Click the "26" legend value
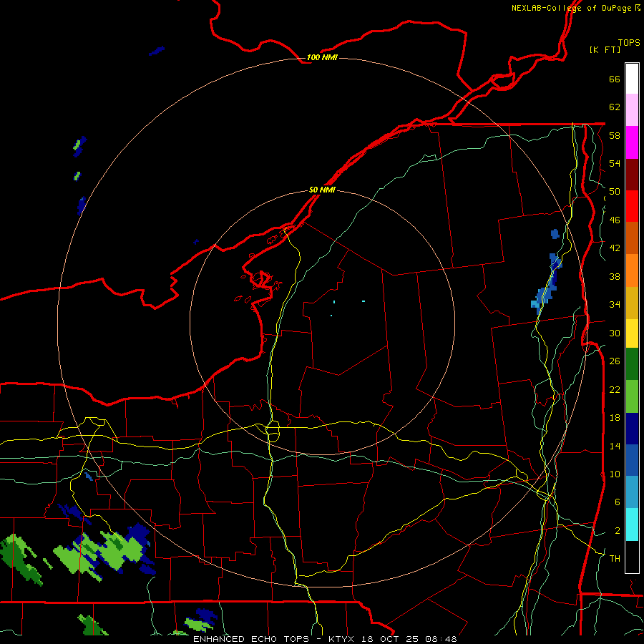644x644 pixels. (615, 361)
